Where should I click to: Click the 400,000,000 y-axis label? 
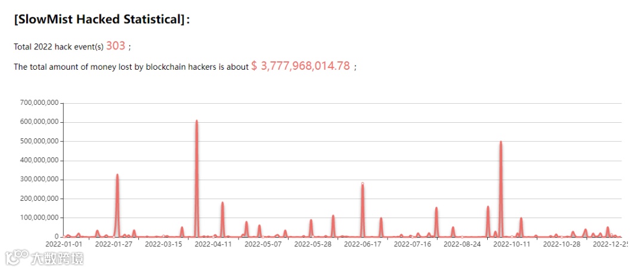click(x=39, y=160)
